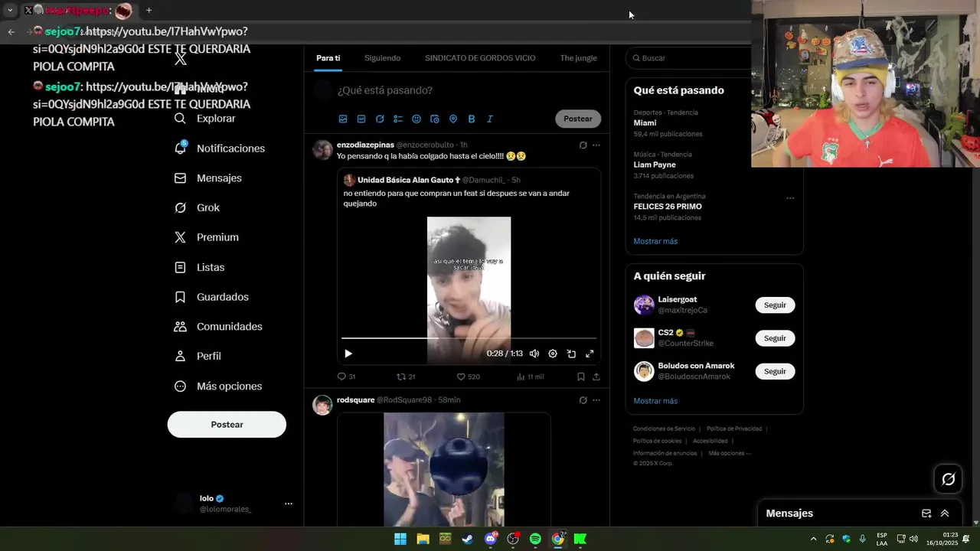Reply to the enzodiazepinas post
980x551 pixels.
tap(346, 377)
